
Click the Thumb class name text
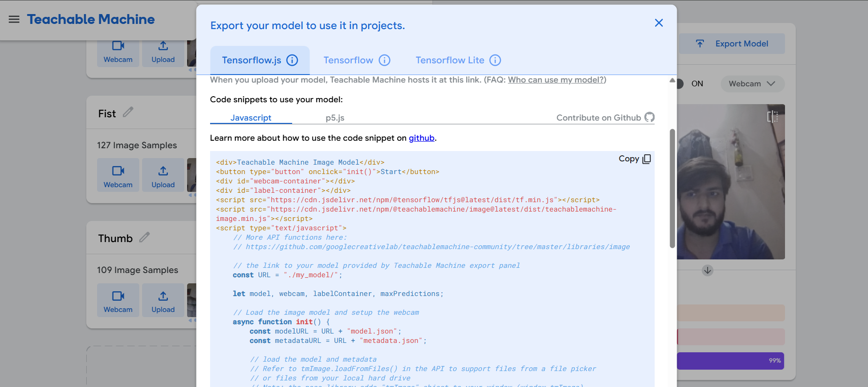[x=115, y=238]
